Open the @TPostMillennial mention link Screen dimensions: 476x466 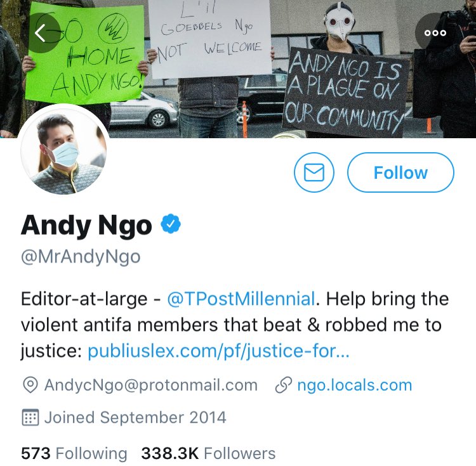pos(241,299)
